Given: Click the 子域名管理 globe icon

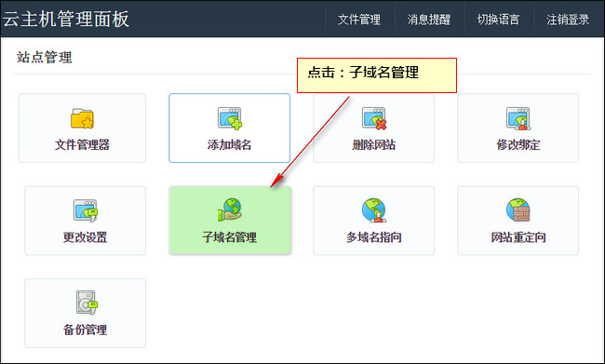Looking at the screenshot, I should coord(230,209).
